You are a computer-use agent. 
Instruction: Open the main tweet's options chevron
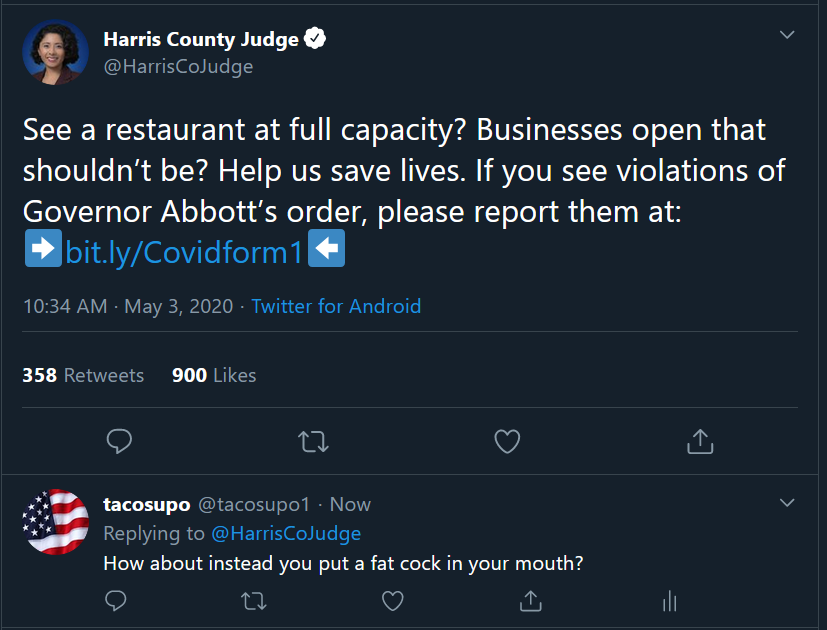(x=787, y=36)
